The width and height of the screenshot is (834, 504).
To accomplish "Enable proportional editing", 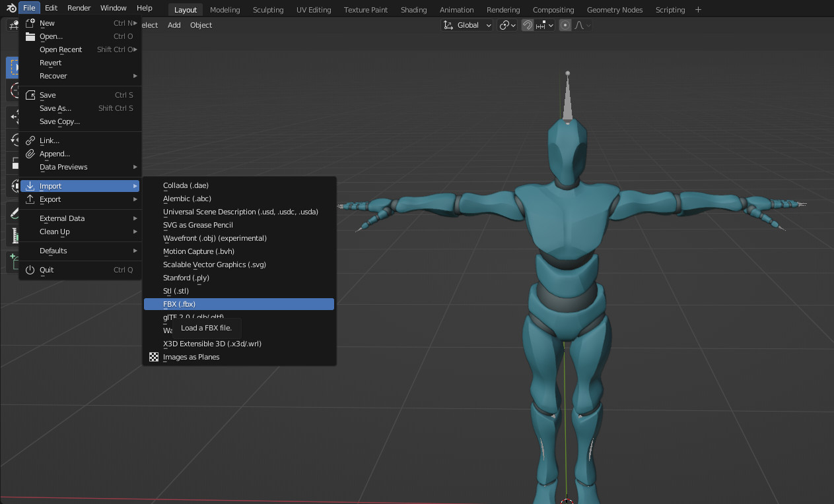I will (x=565, y=25).
